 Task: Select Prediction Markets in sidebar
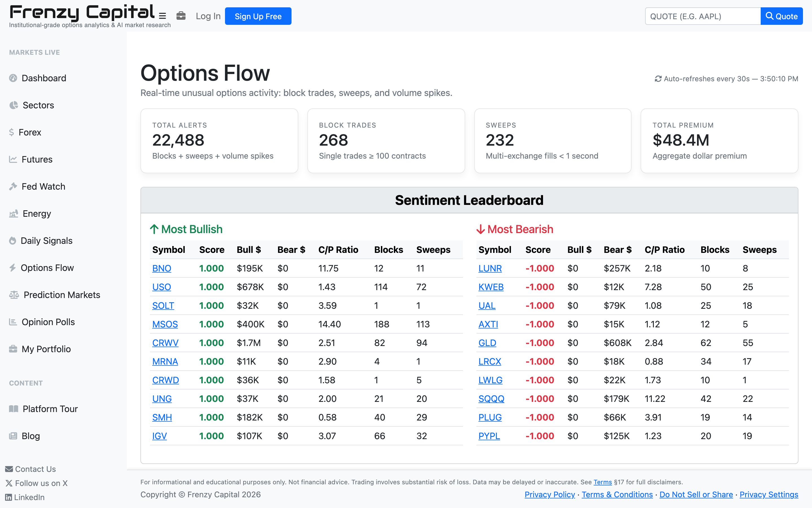click(62, 295)
